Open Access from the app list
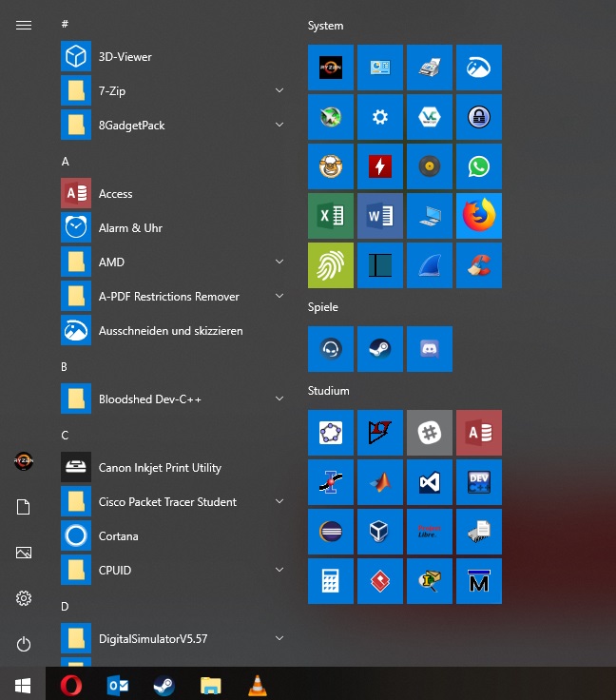 tap(174, 193)
